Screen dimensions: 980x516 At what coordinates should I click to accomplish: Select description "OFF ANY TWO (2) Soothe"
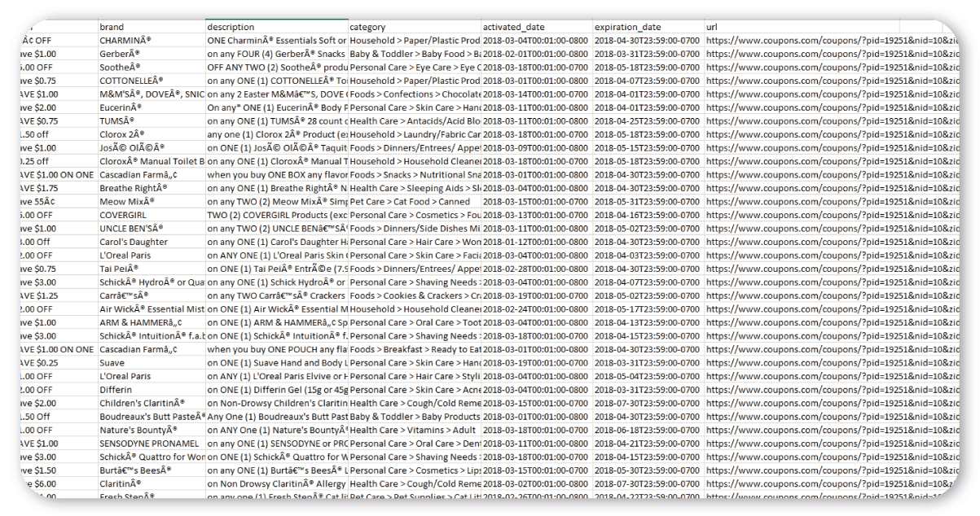[x=277, y=67]
